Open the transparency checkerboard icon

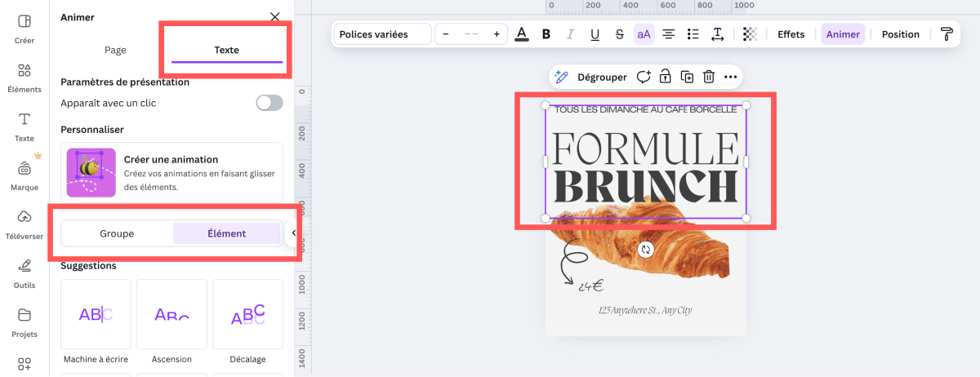click(750, 34)
